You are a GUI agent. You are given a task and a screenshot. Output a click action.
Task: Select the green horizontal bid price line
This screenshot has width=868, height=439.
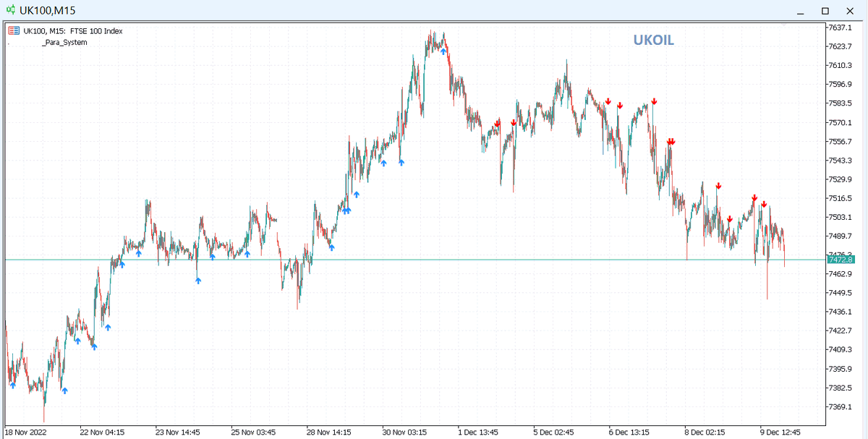click(x=415, y=260)
